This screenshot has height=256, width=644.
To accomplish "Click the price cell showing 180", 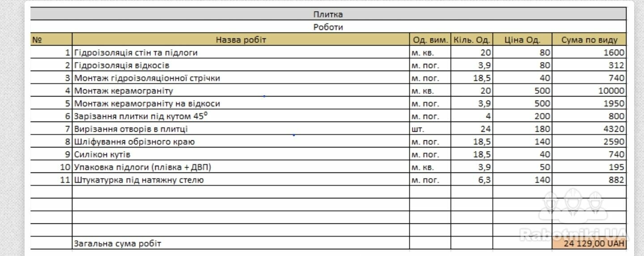I will pos(522,129).
